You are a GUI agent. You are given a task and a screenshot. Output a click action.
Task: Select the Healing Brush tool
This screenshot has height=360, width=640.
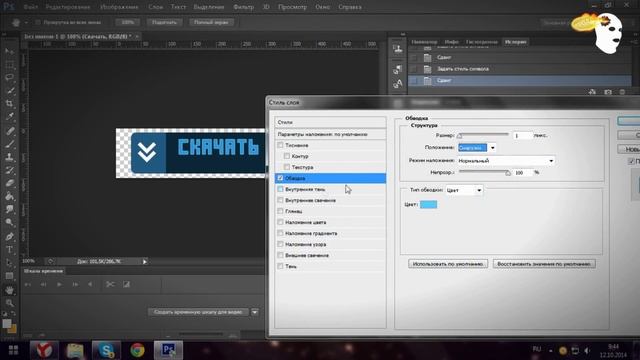click(x=9, y=131)
